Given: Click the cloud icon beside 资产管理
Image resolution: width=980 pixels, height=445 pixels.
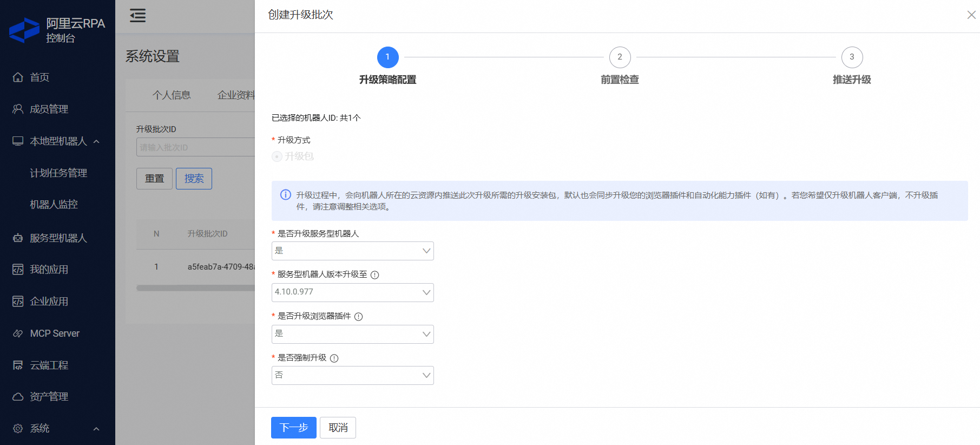Looking at the screenshot, I should click(x=18, y=397).
